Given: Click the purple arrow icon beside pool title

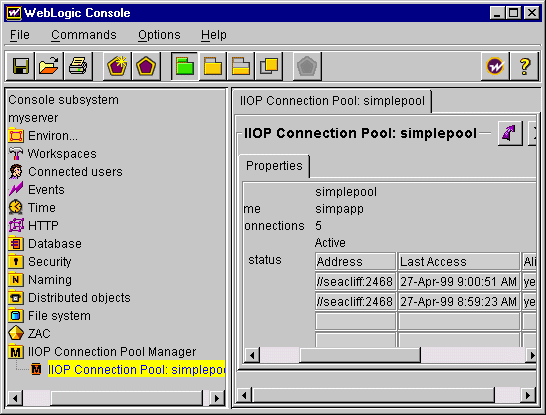Looking at the screenshot, I should tap(510, 133).
